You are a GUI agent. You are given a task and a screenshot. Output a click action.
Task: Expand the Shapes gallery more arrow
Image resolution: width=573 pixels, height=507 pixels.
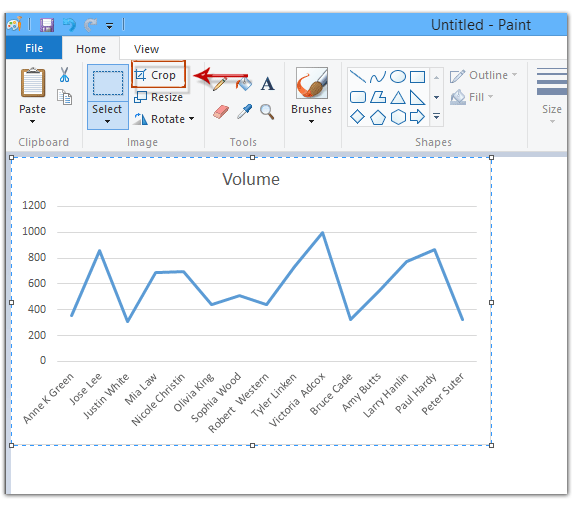(x=436, y=116)
